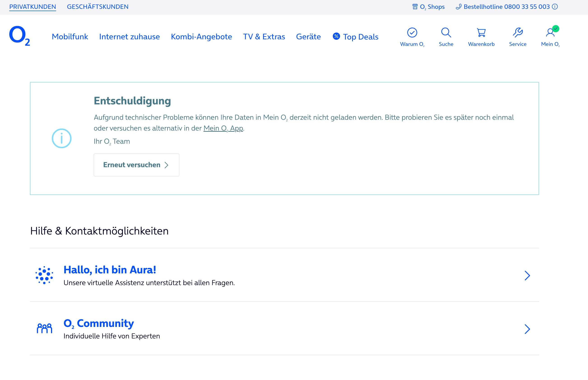588x380 pixels.
Task: Open the Warum O2 checkmark icon
Action: pos(412,33)
